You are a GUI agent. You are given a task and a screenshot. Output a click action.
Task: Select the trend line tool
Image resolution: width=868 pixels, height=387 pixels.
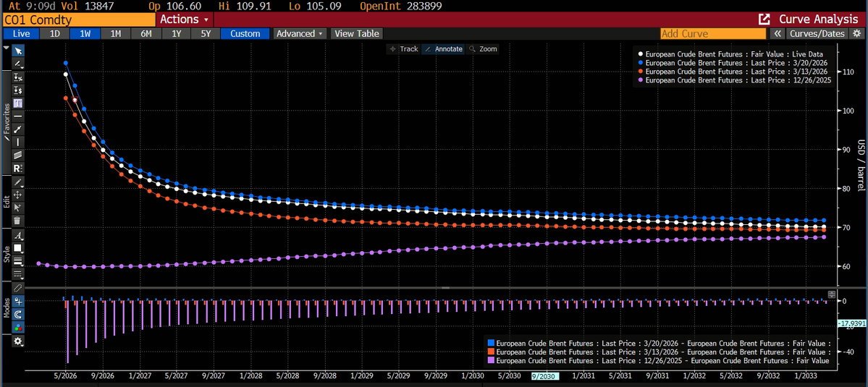coord(17,129)
